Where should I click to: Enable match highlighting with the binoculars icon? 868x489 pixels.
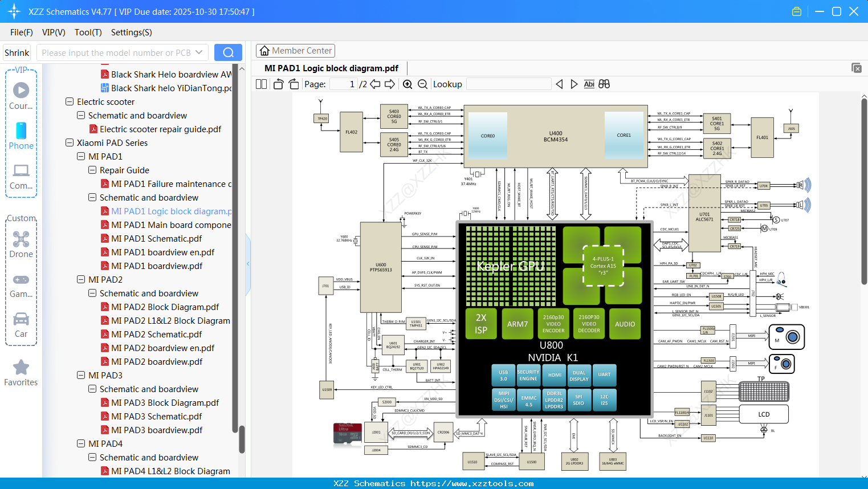coord(604,84)
